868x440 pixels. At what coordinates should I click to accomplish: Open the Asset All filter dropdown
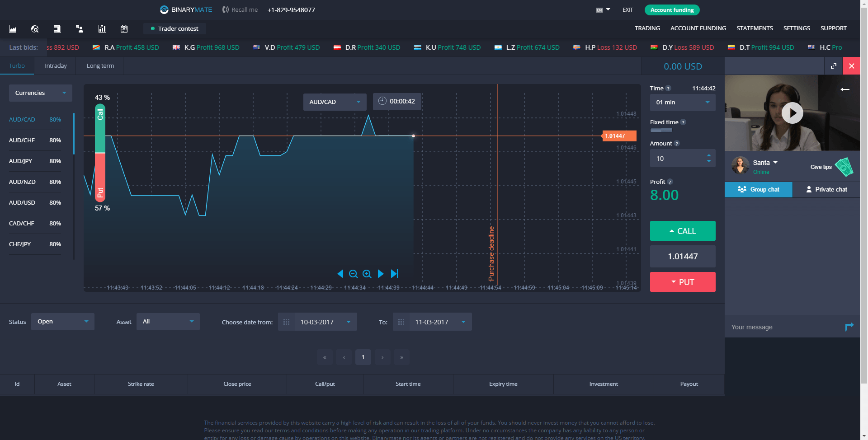pyautogui.click(x=168, y=322)
